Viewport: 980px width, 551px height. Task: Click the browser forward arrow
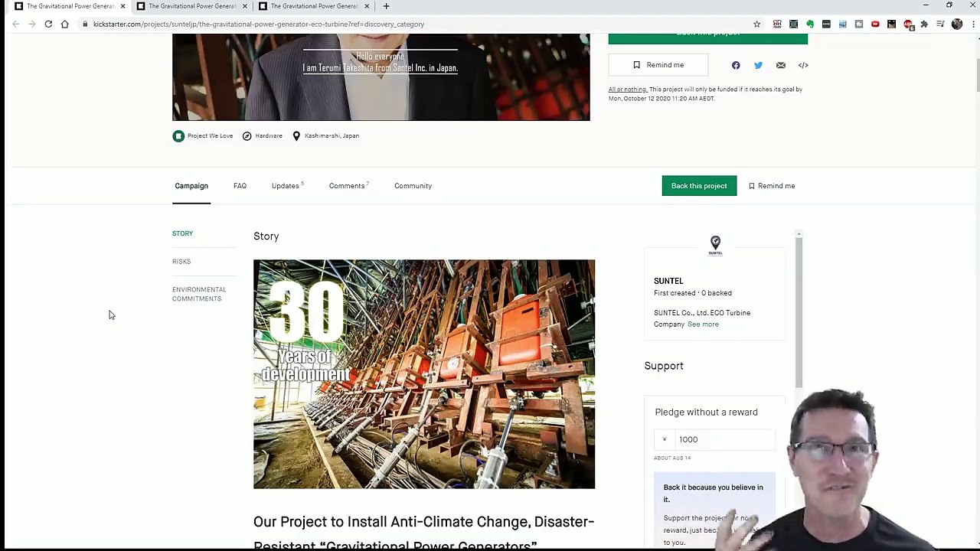(x=32, y=24)
